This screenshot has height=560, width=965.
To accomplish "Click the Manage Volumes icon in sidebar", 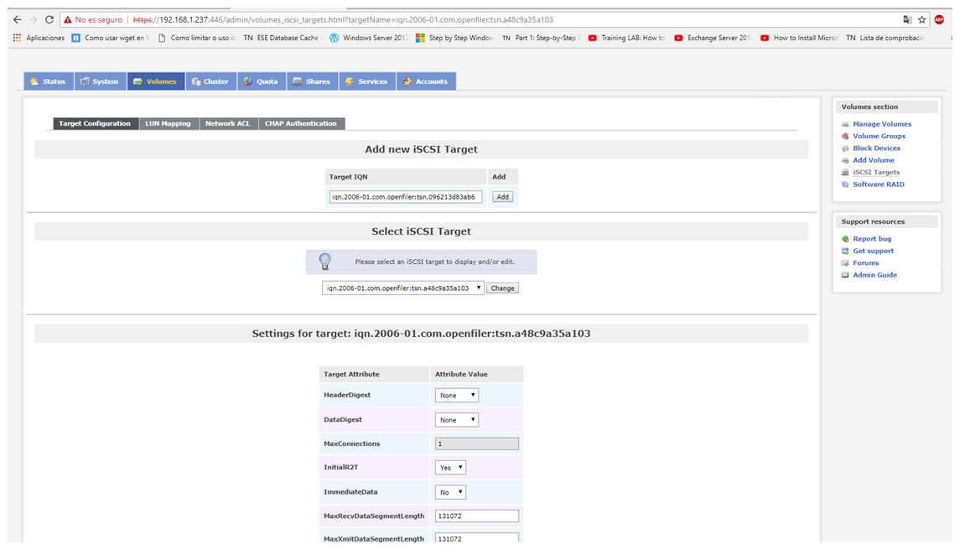I will tap(845, 124).
